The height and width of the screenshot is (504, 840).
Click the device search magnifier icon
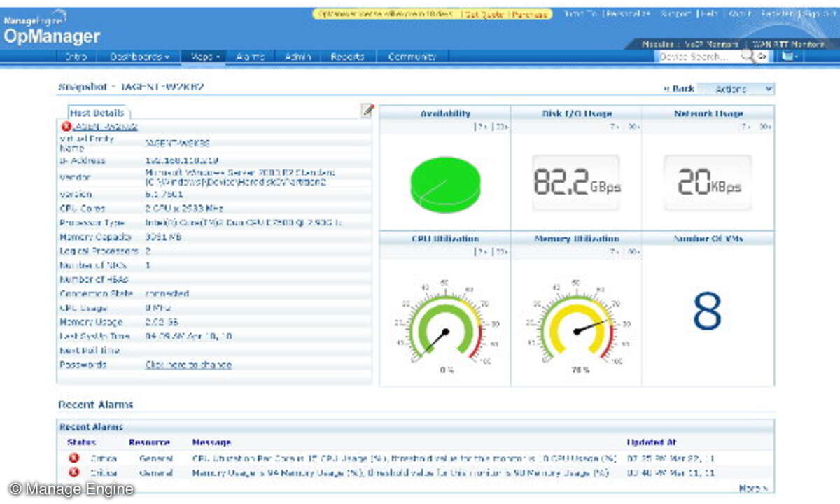pos(748,57)
